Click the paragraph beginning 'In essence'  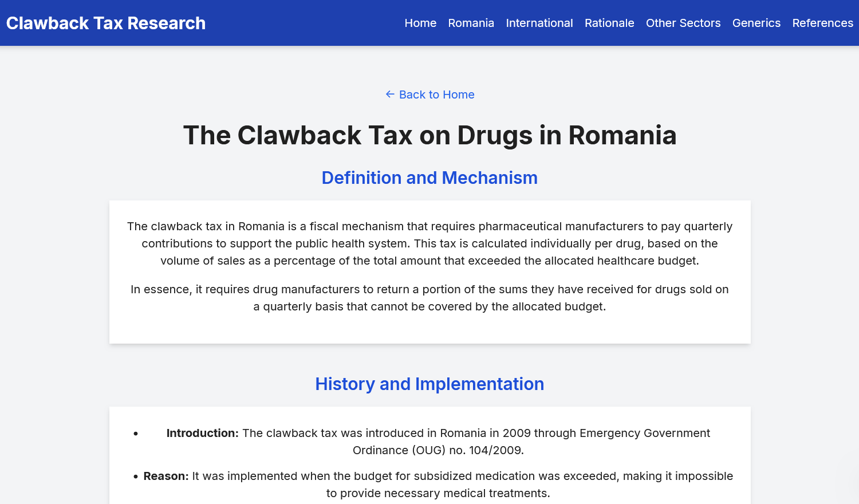[429, 298]
